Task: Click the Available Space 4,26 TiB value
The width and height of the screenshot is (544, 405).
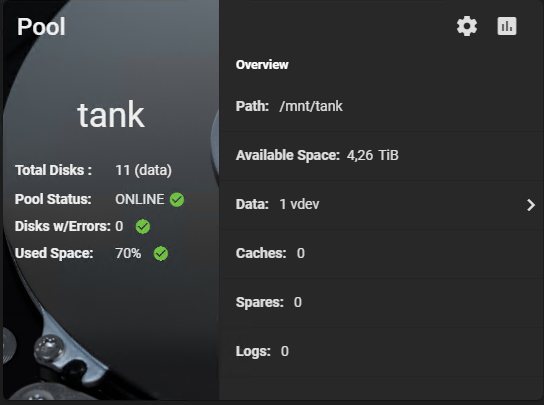Action: [373, 155]
